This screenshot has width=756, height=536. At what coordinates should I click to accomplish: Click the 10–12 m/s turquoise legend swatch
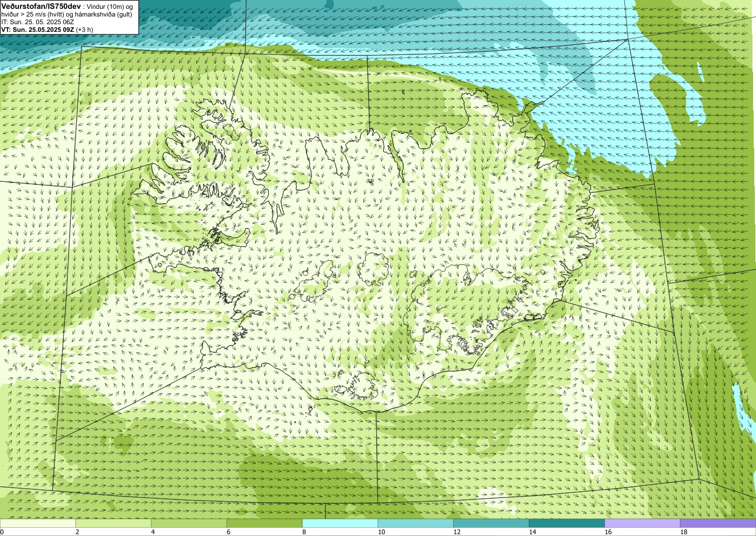tap(416, 523)
